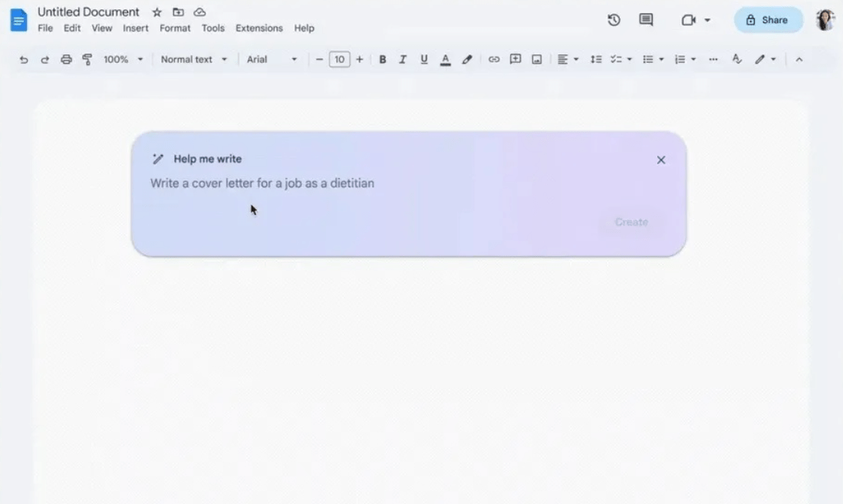
Task: Click the Print icon
Action: (x=66, y=60)
